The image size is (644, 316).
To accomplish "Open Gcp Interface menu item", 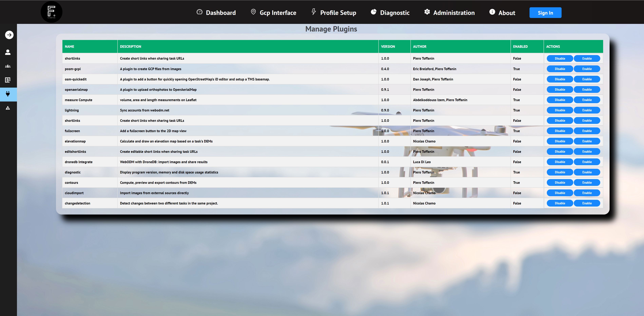I will (277, 13).
